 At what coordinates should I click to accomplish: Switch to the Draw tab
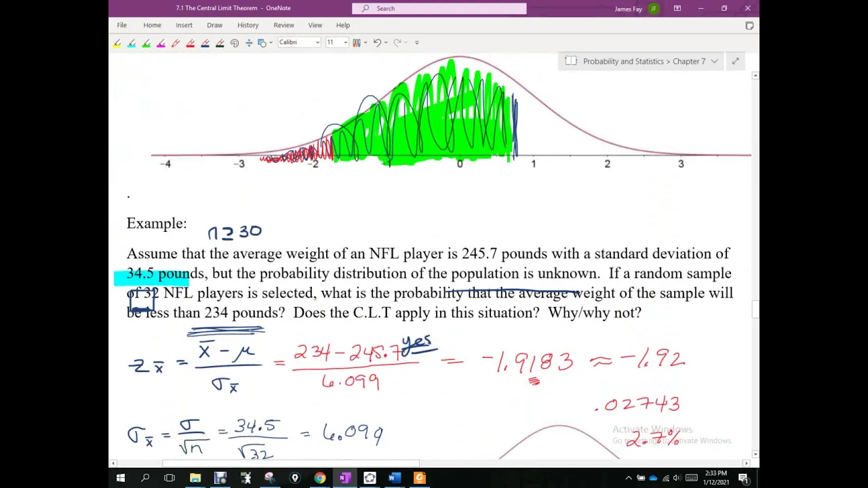[x=214, y=25]
